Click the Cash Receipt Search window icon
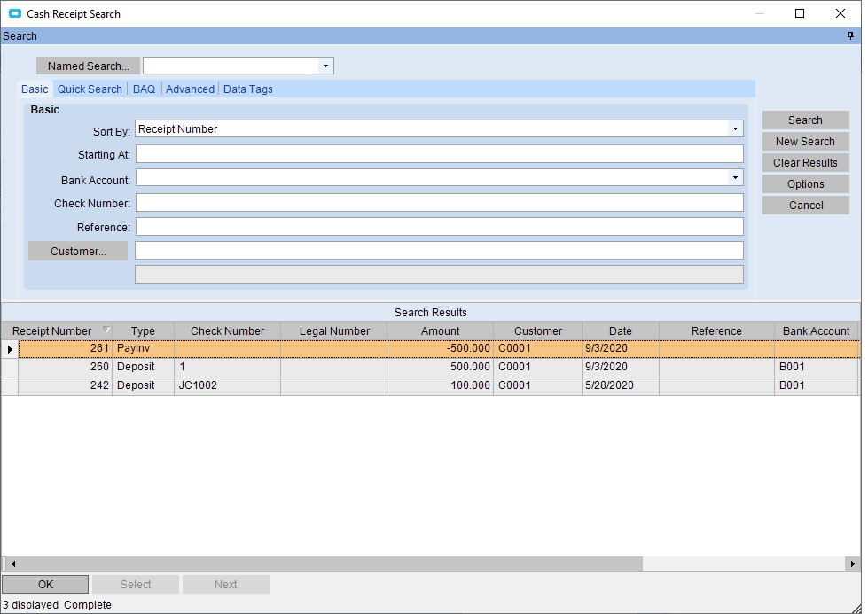 coord(15,13)
